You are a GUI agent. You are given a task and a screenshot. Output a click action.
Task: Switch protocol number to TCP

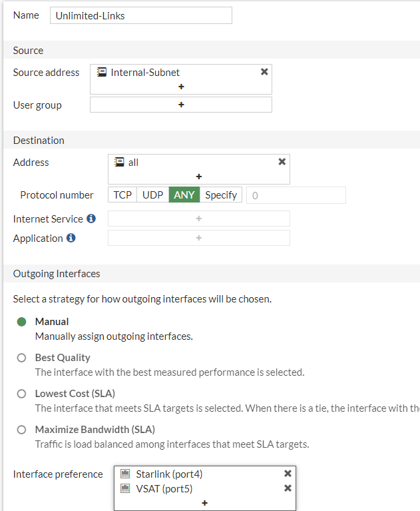coord(122,195)
